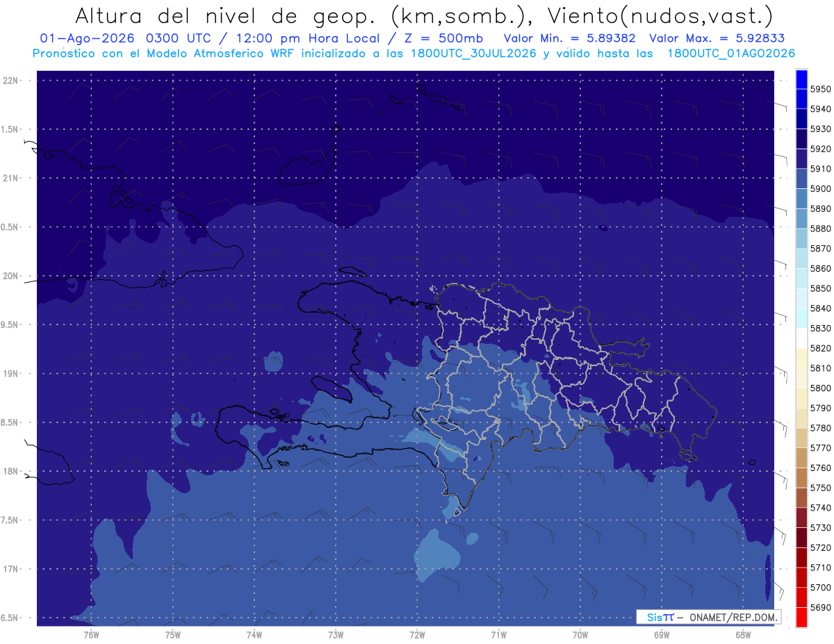Click the 76W longitude label

91,635
